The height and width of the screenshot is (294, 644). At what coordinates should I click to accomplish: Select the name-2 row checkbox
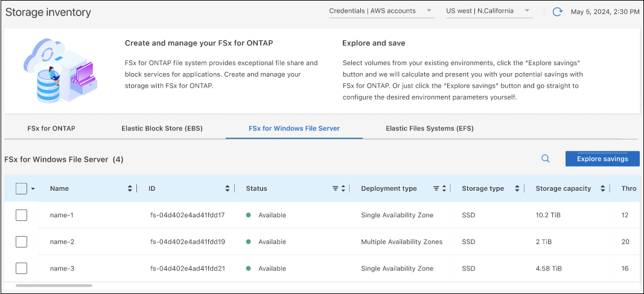21,241
